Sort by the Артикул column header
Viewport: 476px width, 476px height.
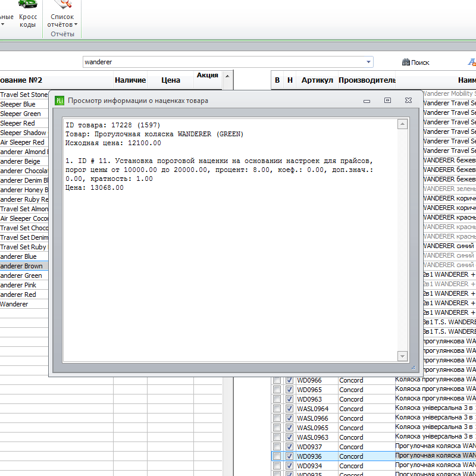[x=317, y=80]
